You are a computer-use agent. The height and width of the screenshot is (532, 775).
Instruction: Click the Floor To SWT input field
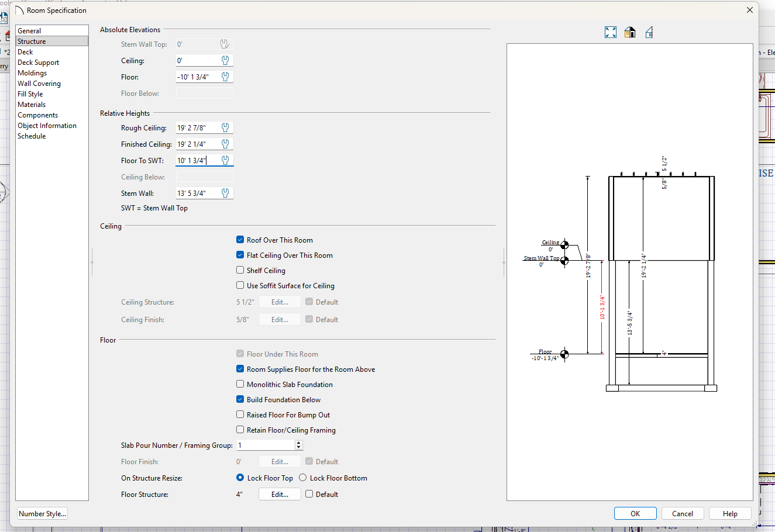point(197,160)
